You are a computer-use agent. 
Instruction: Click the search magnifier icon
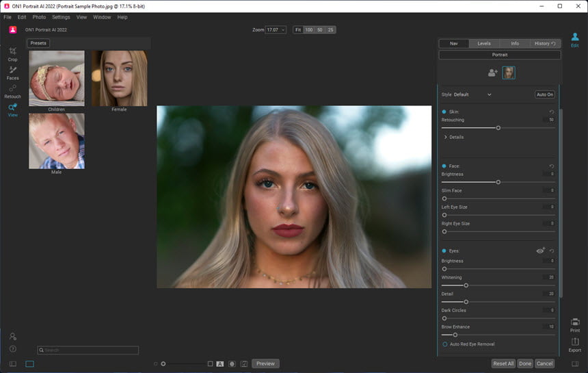click(x=41, y=350)
